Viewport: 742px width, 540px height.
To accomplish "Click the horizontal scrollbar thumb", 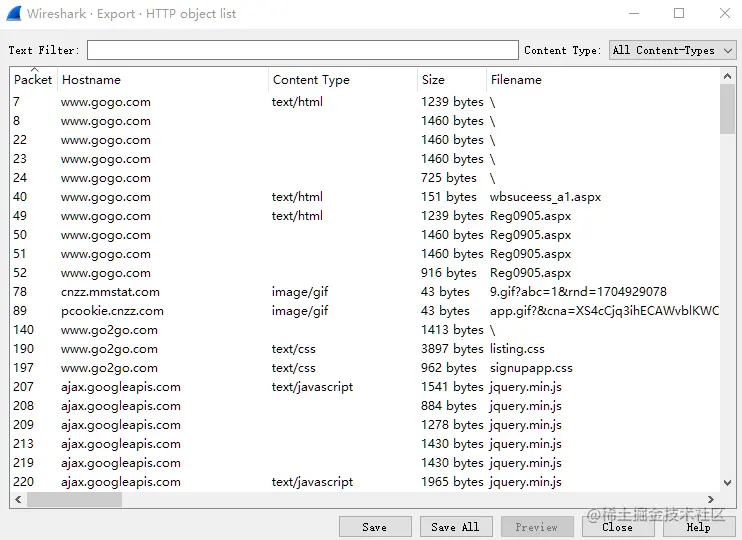I will tap(74, 499).
